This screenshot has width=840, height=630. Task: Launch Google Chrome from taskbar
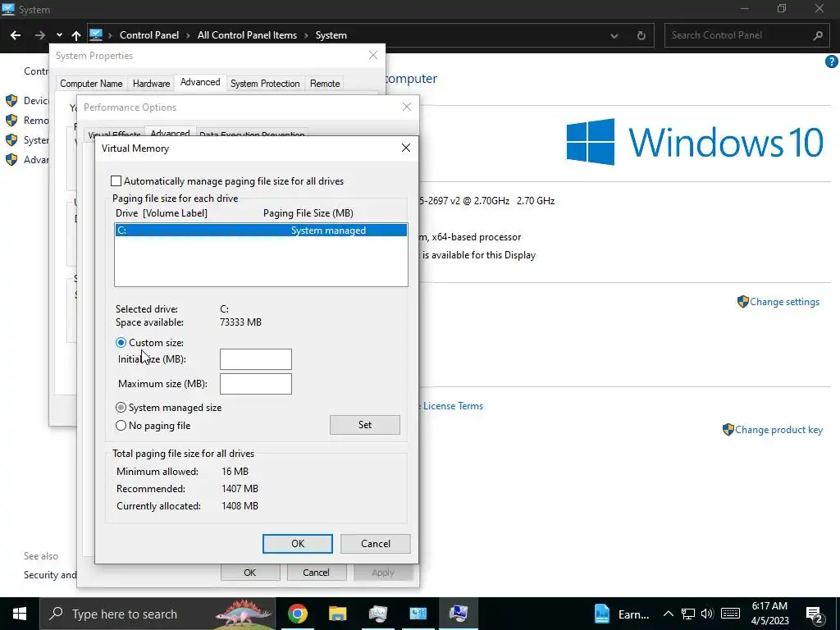(x=297, y=614)
